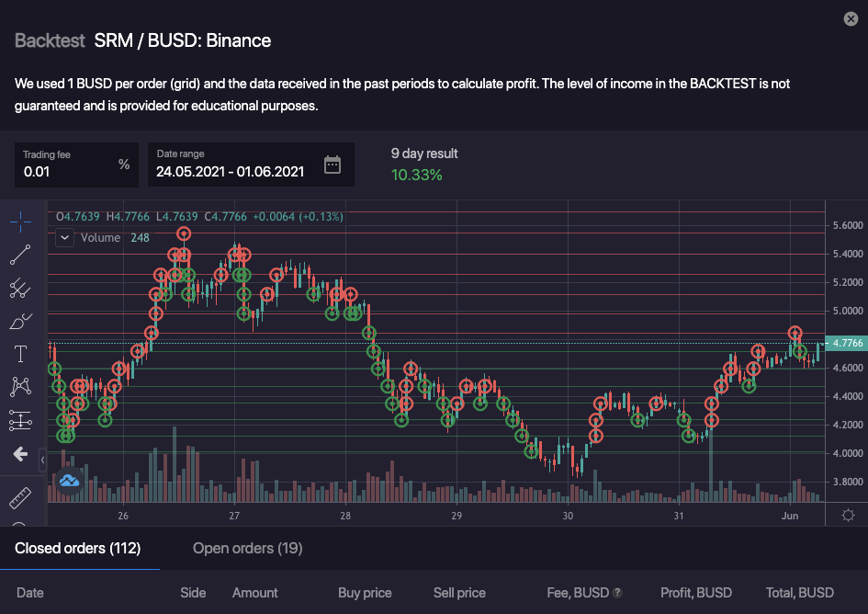Pick the brush drawing tool
This screenshot has width=868, height=614.
click(x=20, y=321)
